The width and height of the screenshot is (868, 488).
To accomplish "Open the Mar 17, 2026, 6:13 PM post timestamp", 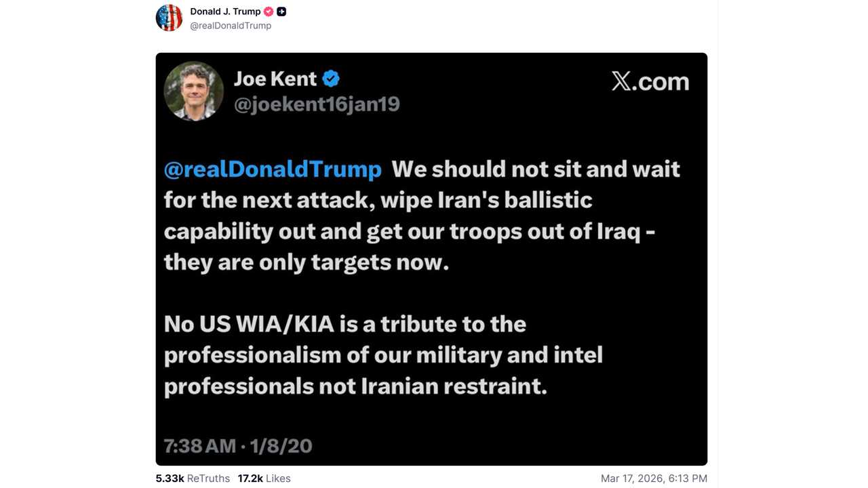I will point(654,479).
